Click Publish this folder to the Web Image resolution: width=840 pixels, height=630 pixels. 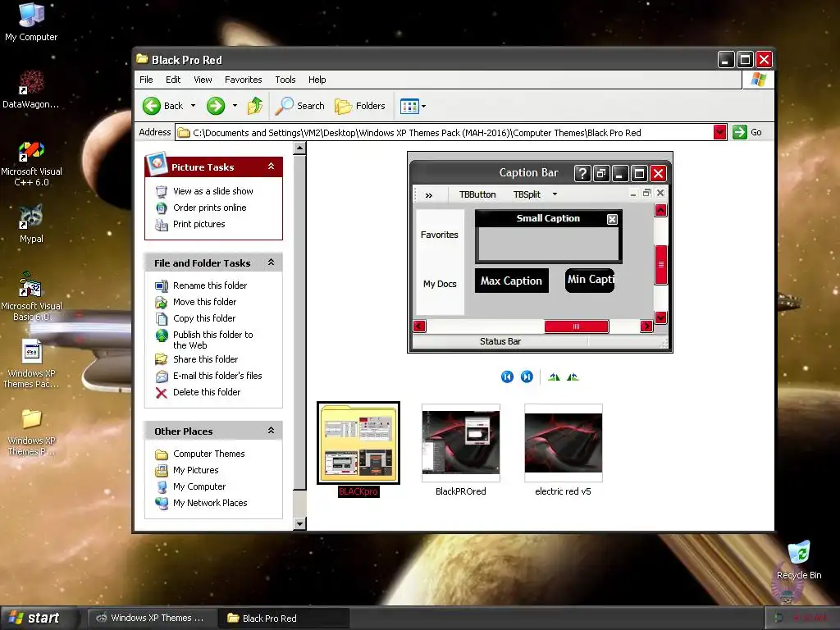click(x=212, y=340)
